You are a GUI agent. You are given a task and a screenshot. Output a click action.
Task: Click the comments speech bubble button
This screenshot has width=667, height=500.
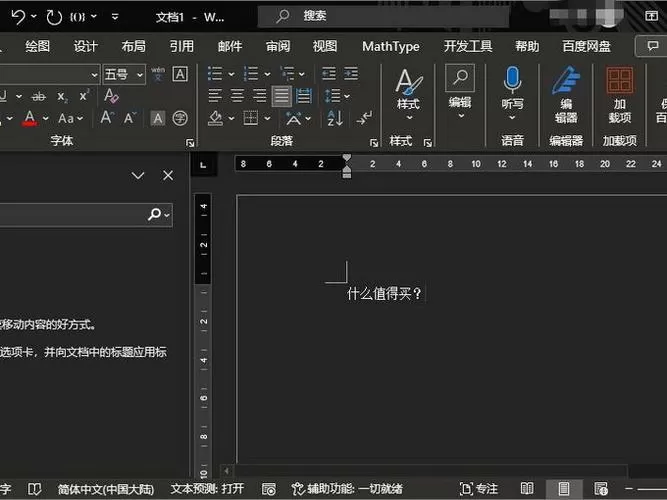click(652, 46)
